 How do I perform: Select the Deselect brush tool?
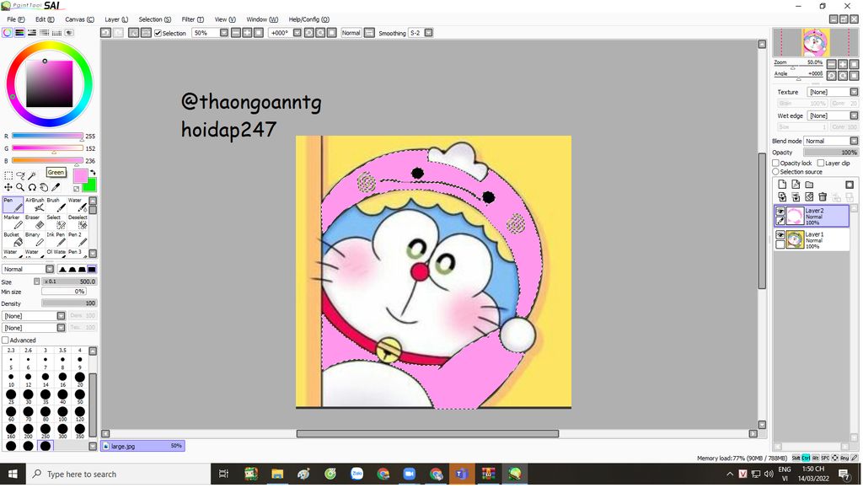click(x=77, y=222)
